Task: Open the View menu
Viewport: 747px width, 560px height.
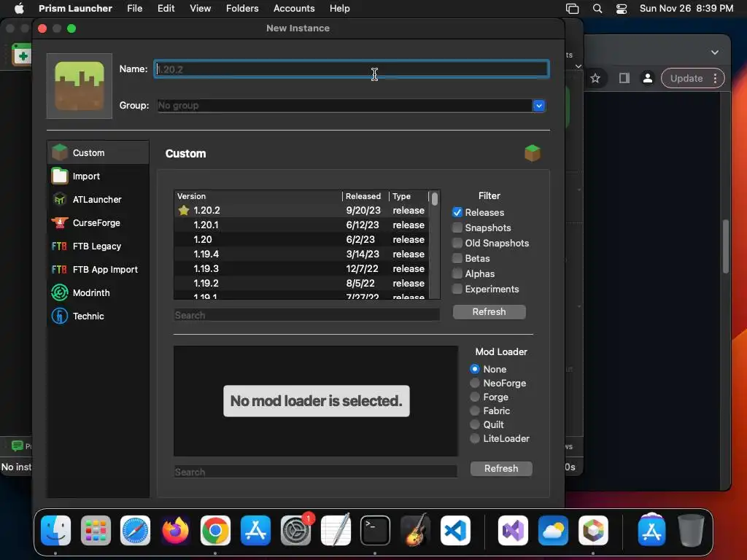Action: pos(200,8)
